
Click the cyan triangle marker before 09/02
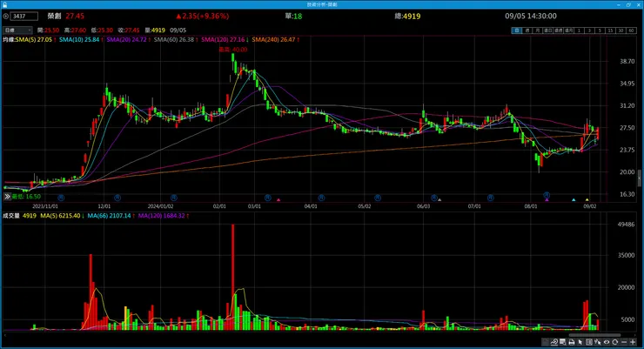pos(574,200)
